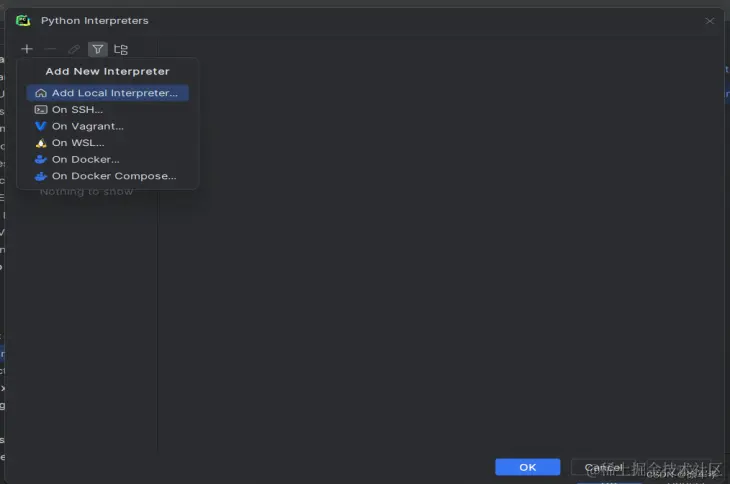Image resolution: width=730 pixels, height=485 pixels.
Task: Choose On Docker Compose... menu entry
Action: pyautogui.click(x=108, y=176)
